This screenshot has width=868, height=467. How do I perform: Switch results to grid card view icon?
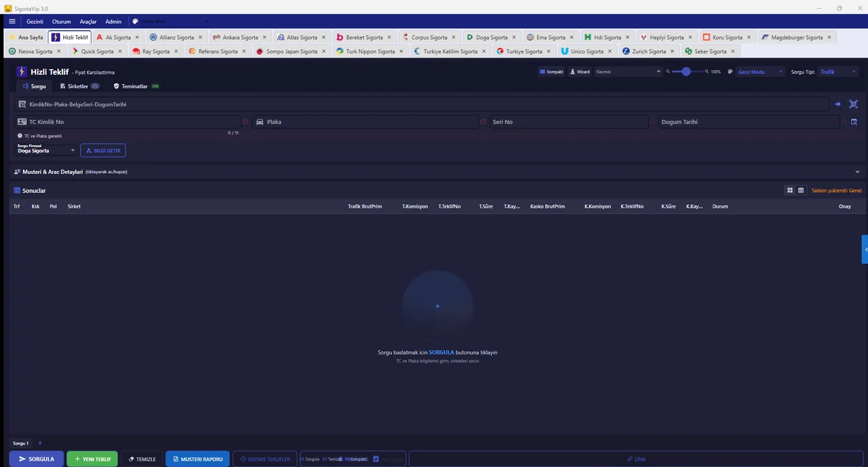[789, 191]
